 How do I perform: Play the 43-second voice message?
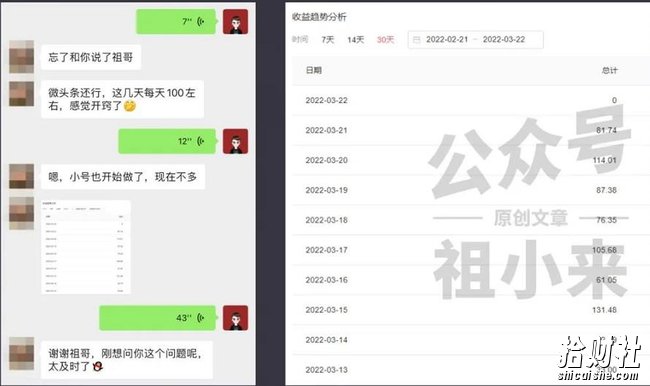point(158,318)
